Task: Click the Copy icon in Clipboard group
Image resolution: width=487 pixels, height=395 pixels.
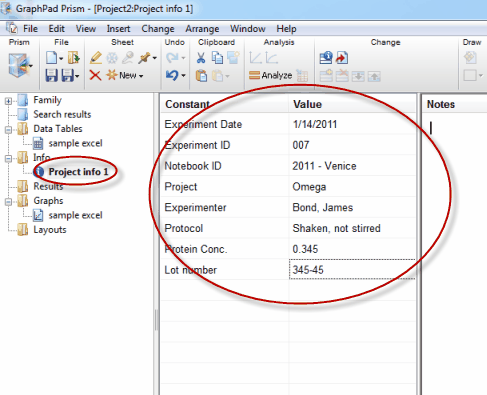Action: (x=217, y=58)
